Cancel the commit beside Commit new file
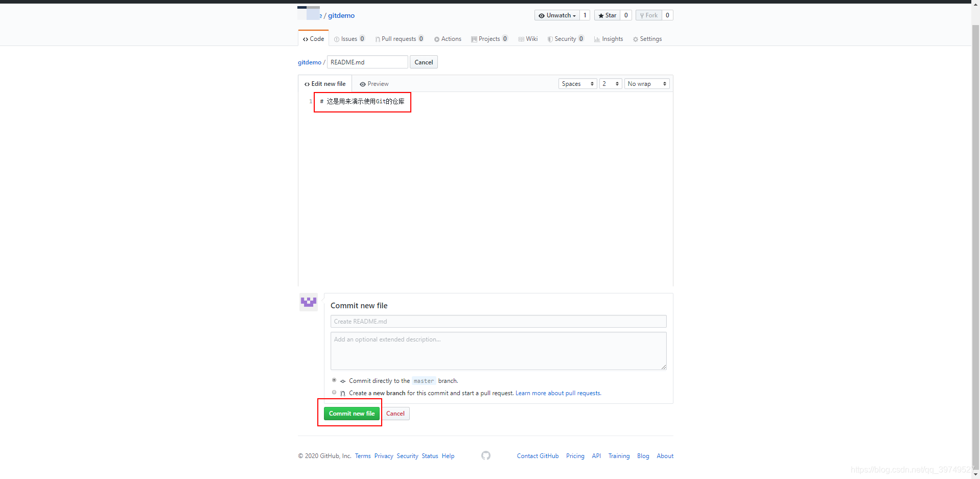The width and height of the screenshot is (980, 479). 395,414
